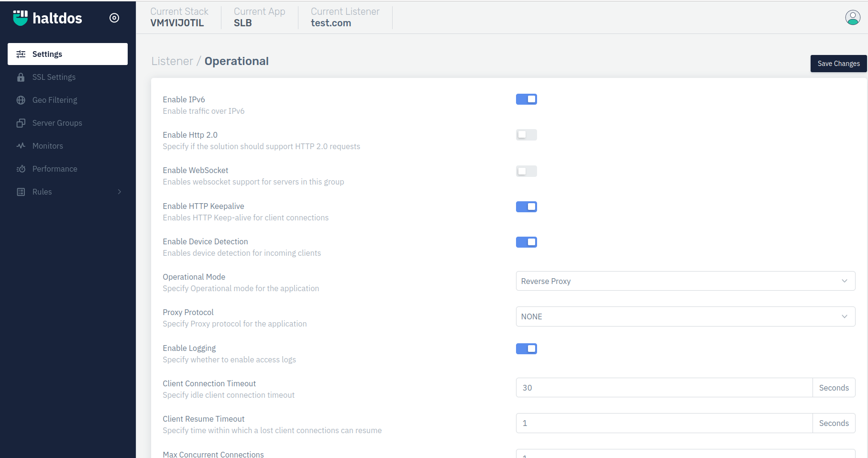Click the Performance stopwatch icon

tap(21, 169)
